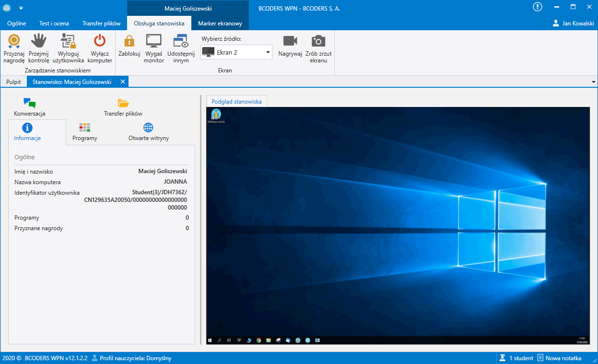Open the document tab list arrow
The height and width of the screenshot is (364, 598).
point(594,82)
